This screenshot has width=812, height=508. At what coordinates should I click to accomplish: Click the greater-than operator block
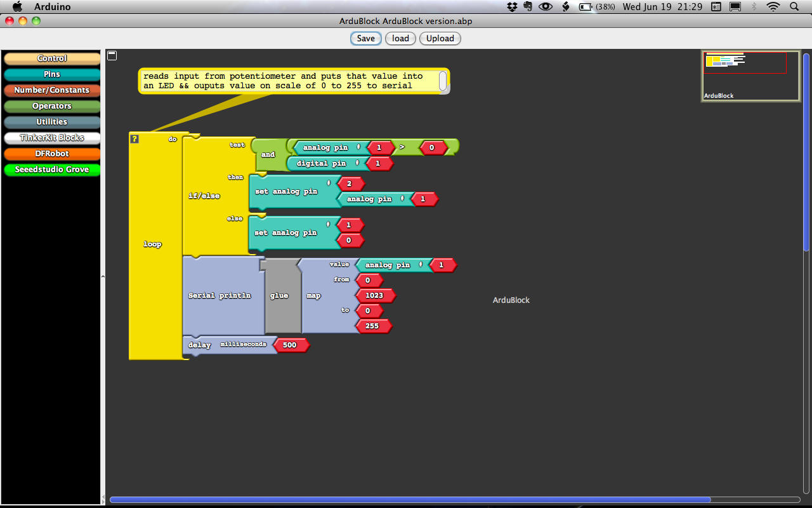tap(402, 147)
